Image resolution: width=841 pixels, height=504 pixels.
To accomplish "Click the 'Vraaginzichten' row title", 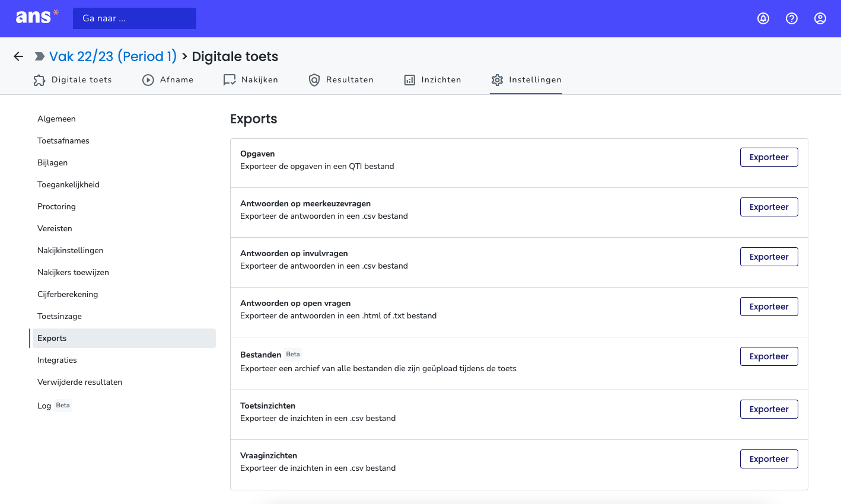I will coord(269,455).
